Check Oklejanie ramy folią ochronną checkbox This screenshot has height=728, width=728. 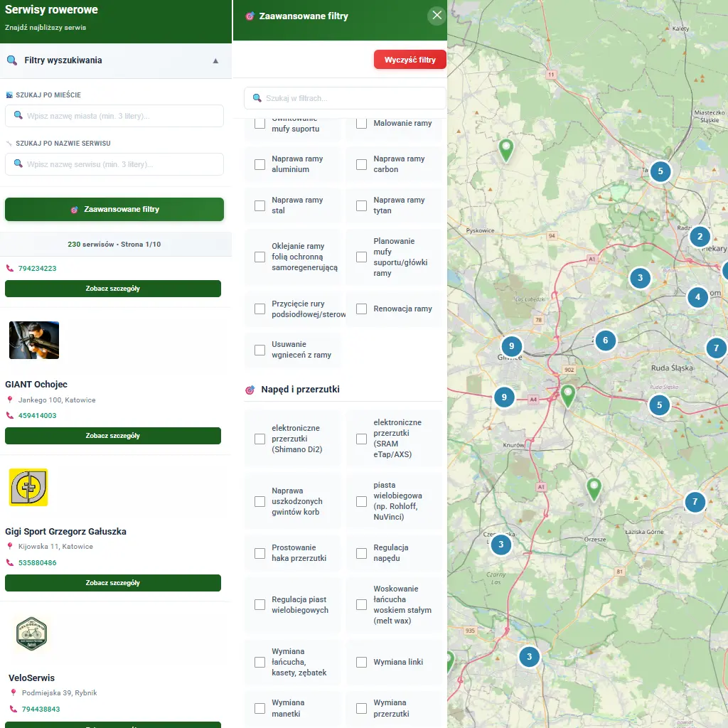[x=260, y=257]
